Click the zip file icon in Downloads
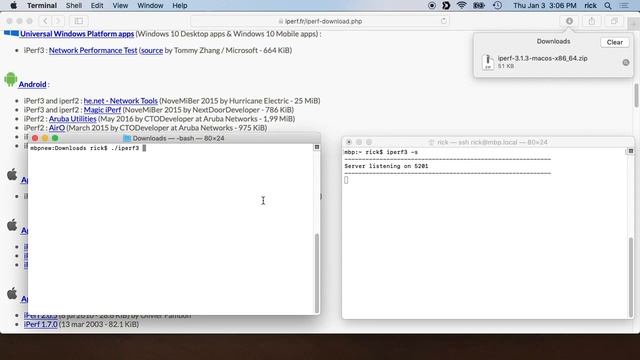 point(488,62)
